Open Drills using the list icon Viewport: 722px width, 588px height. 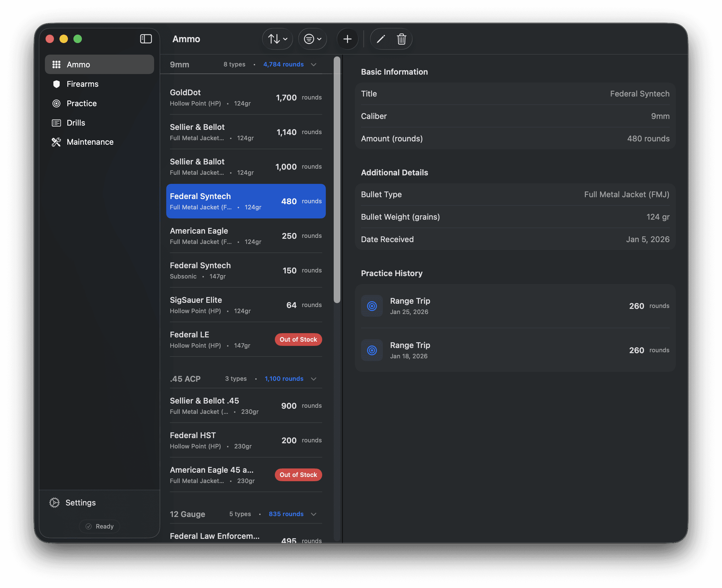click(56, 123)
